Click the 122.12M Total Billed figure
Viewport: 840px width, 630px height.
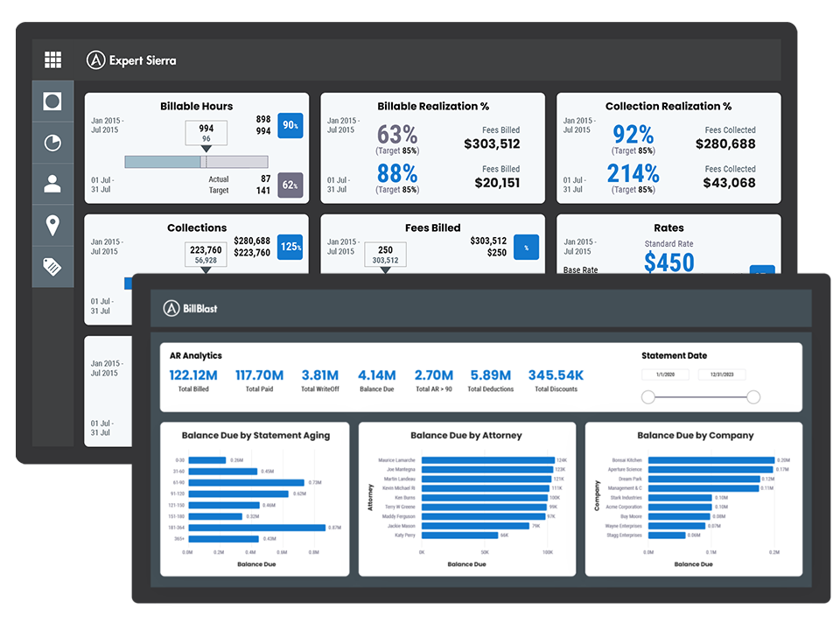193,375
